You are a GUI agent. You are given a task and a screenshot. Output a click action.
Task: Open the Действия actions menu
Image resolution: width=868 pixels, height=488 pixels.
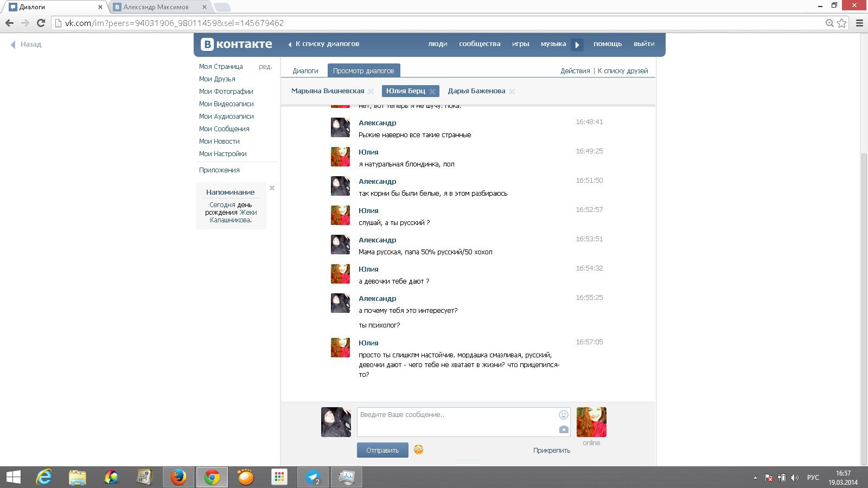575,71
